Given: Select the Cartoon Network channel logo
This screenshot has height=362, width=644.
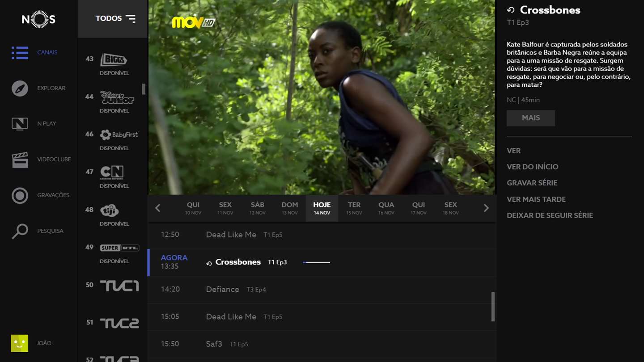Looking at the screenshot, I should (x=112, y=173).
